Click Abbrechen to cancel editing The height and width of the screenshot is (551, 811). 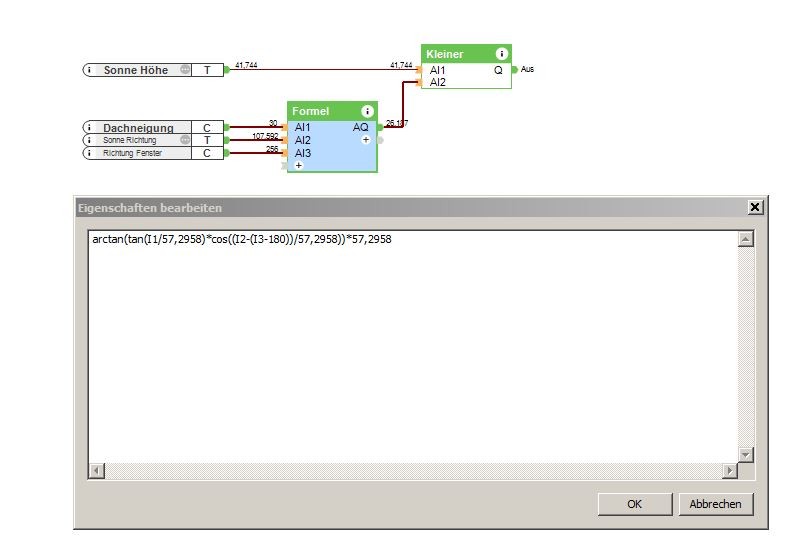[715, 504]
